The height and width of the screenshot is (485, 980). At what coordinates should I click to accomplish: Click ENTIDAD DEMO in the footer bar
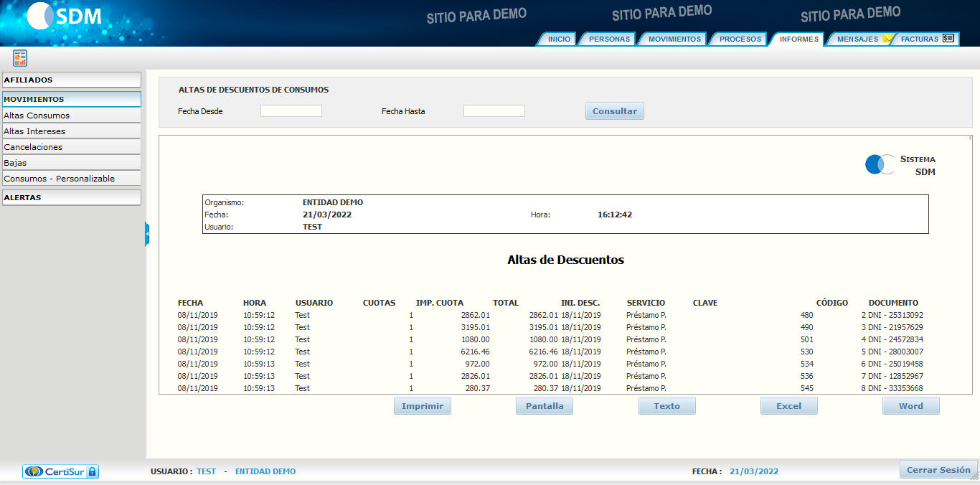(x=265, y=471)
